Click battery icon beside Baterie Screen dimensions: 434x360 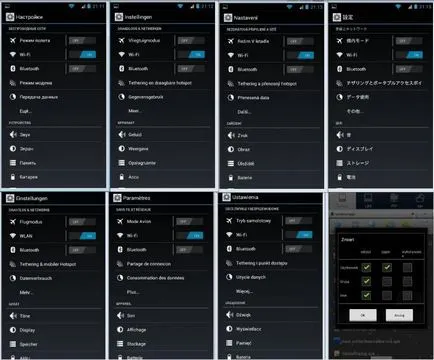tap(231, 178)
